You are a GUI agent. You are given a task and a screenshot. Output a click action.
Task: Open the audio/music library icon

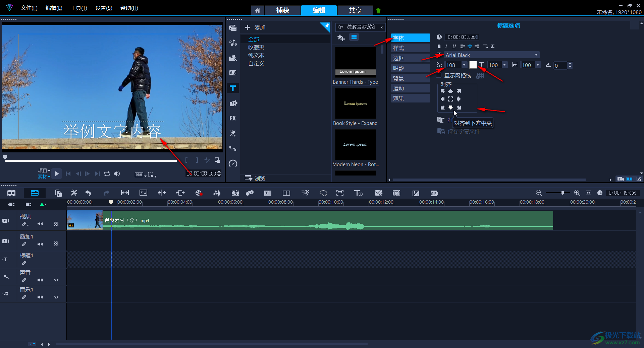coord(233,43)
